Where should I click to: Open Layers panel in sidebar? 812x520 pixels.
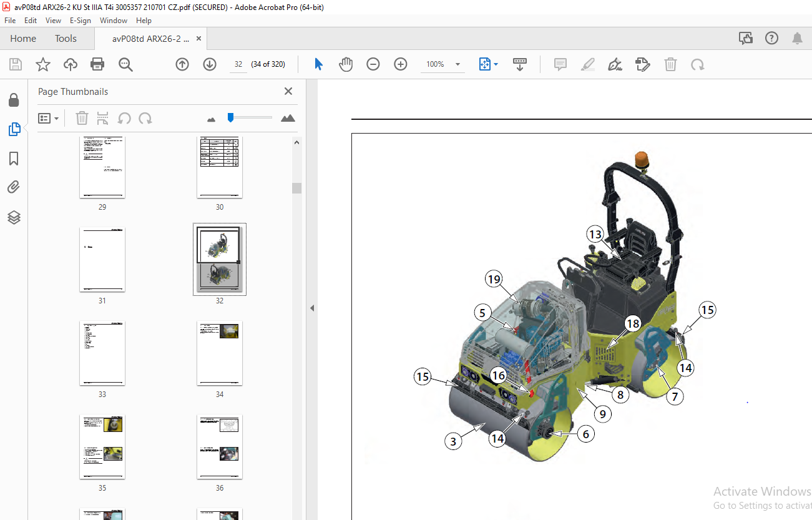click(x=14, y=217)
